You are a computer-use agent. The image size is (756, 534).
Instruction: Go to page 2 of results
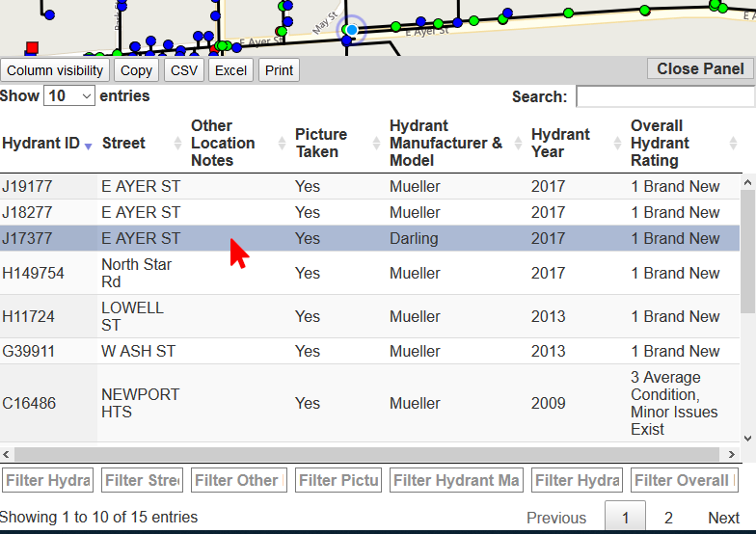668,518
